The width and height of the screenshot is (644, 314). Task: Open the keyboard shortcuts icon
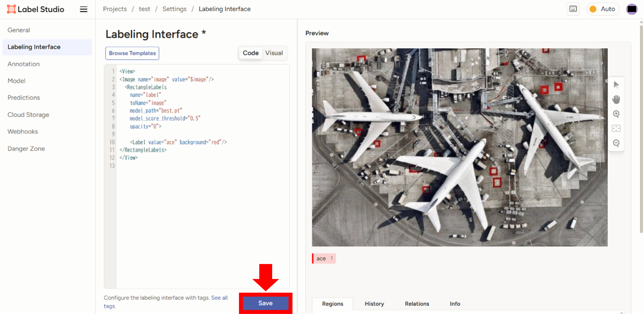click(573, 9)
